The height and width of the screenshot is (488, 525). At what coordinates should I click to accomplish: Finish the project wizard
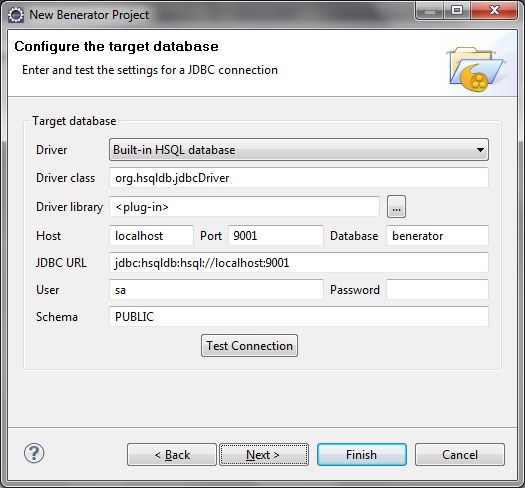(362, 455)
